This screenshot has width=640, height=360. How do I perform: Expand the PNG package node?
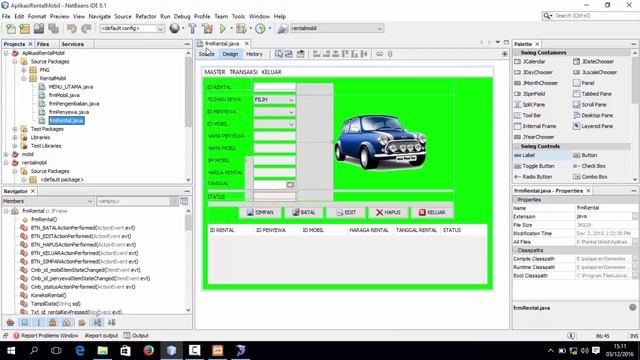click(x=24, y=70)
